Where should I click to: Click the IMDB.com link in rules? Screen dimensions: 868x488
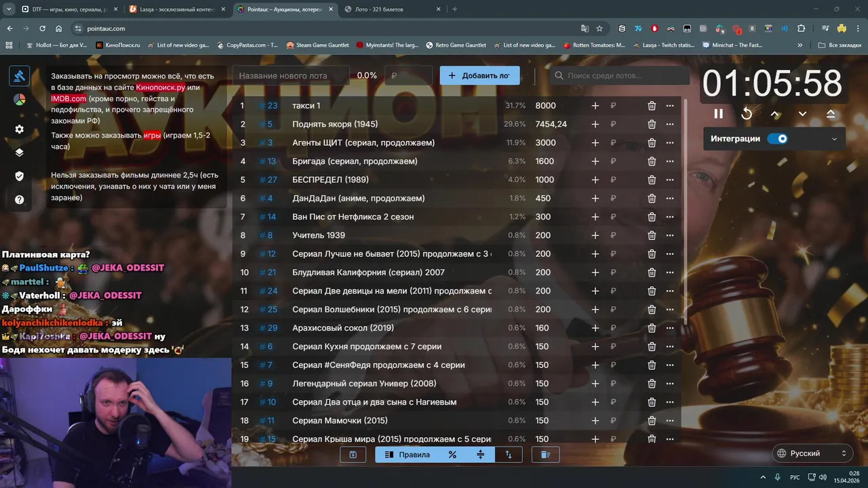coord(68,98)
